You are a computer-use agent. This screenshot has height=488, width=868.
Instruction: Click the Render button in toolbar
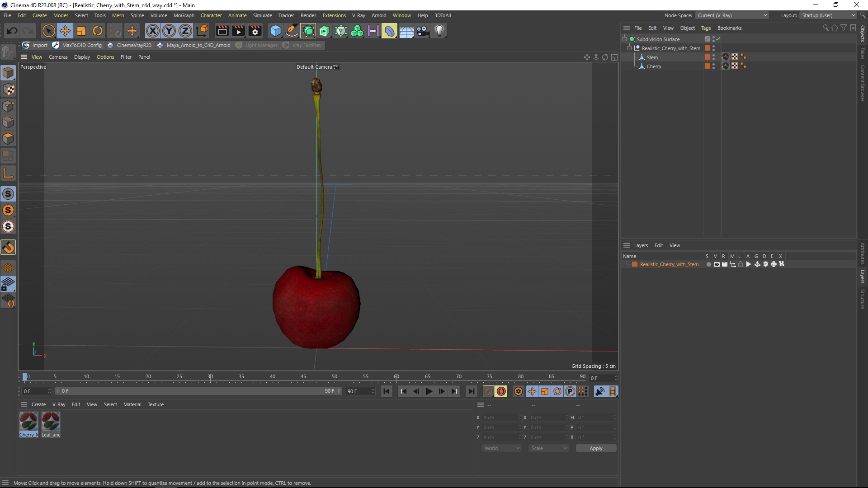222,30
